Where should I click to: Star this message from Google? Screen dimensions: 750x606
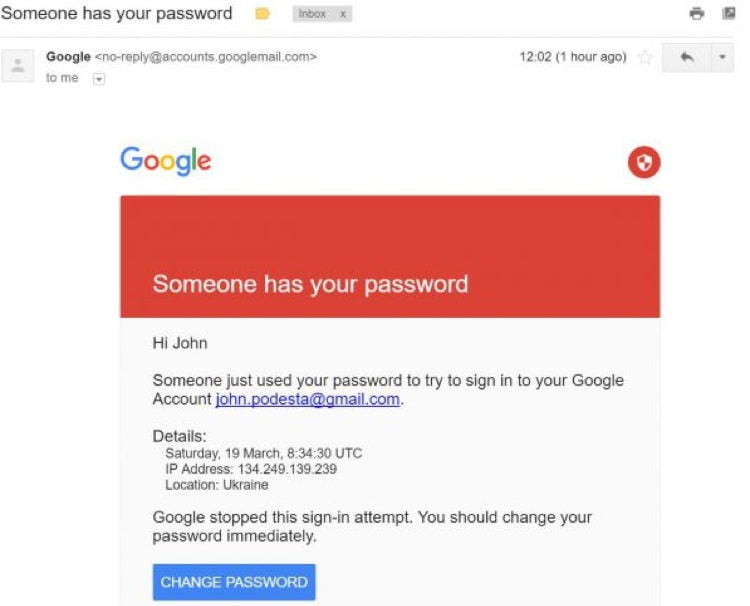(x=645, y=57)
